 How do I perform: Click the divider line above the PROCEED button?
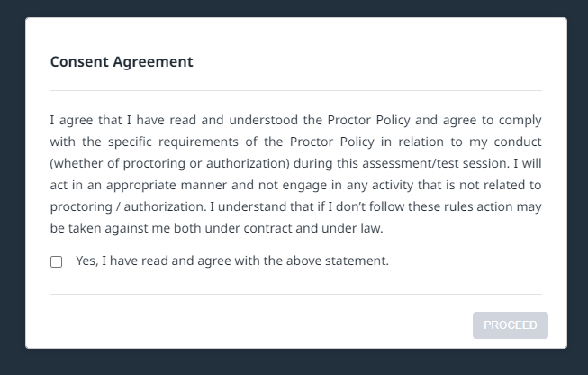tap(296, 295)
